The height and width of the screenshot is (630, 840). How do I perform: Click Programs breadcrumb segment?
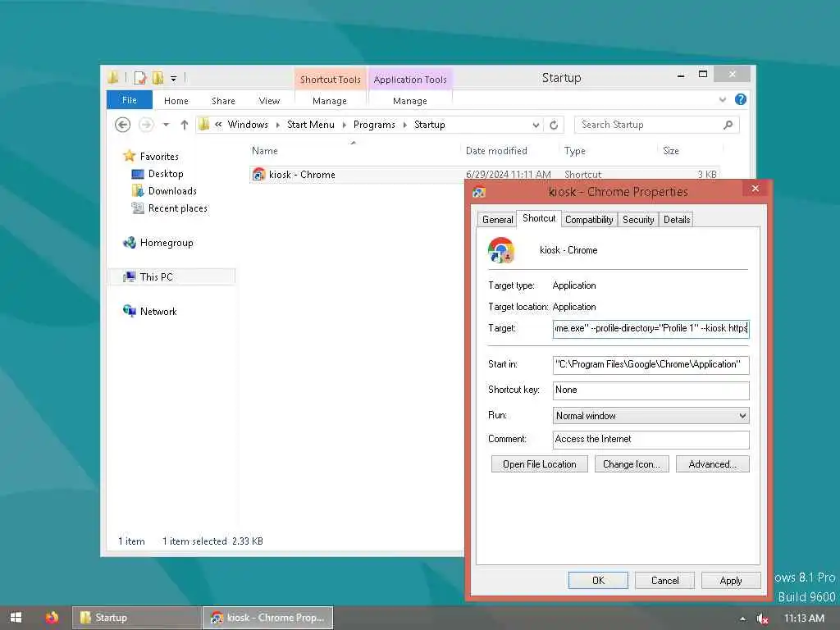[374, 125]
